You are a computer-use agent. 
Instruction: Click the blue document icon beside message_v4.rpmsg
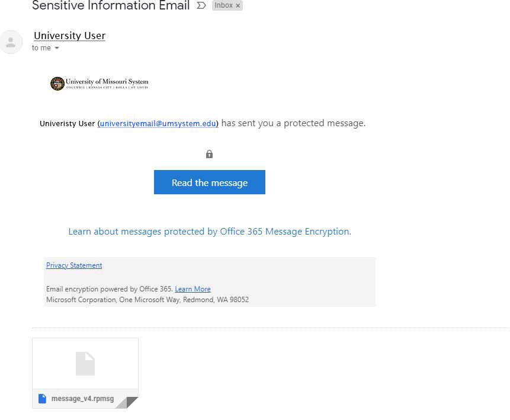coord(42,399)
